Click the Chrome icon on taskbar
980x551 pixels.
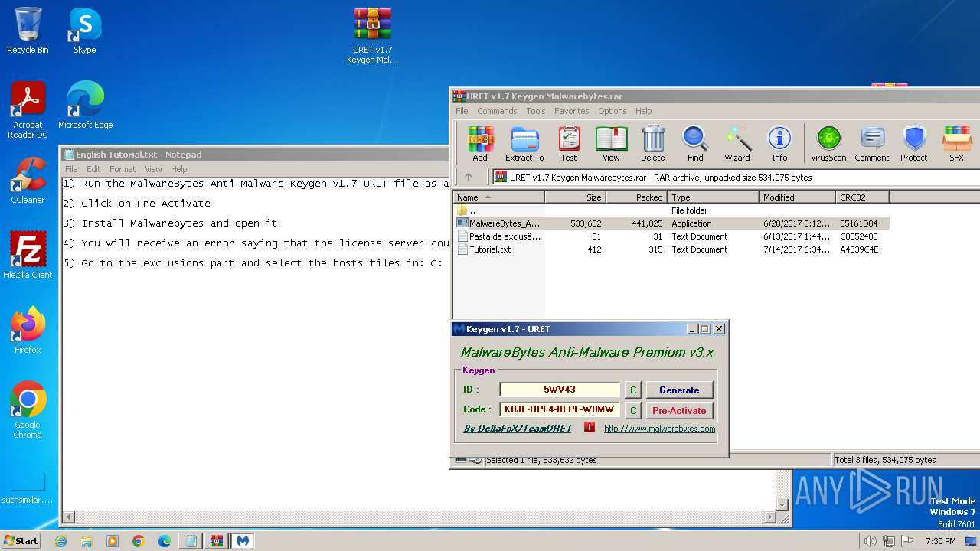point(139,540)
